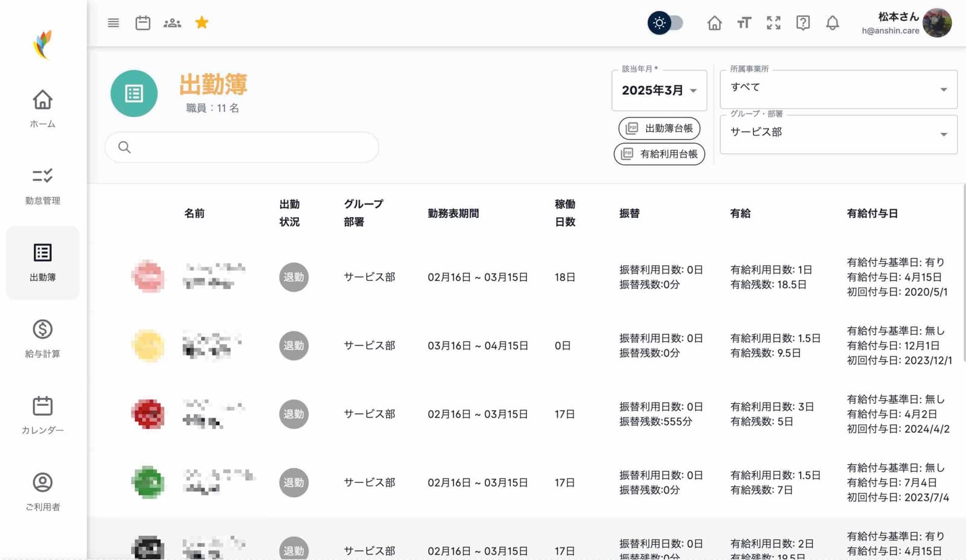Click the 勤務表期間 column header
This screenshot has height=560, width=966.
[453, 213]
